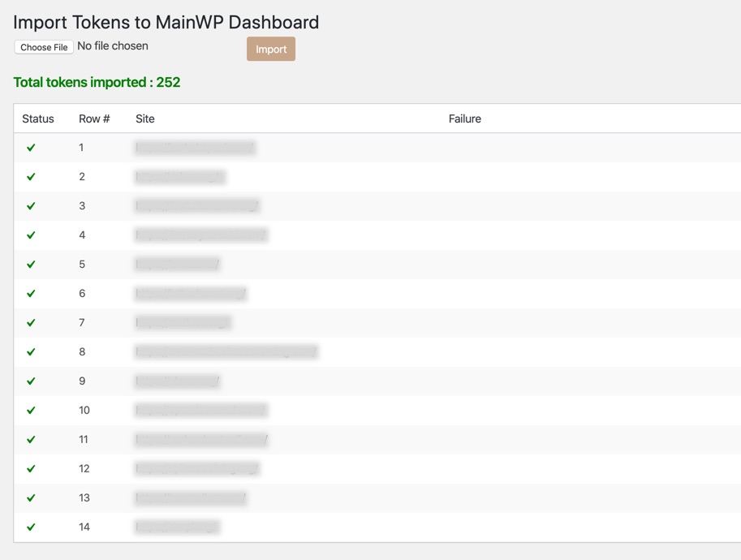Click the green checkmark in row 1
The width and height of the screenshot is (741, 560).
click(31, 148)
